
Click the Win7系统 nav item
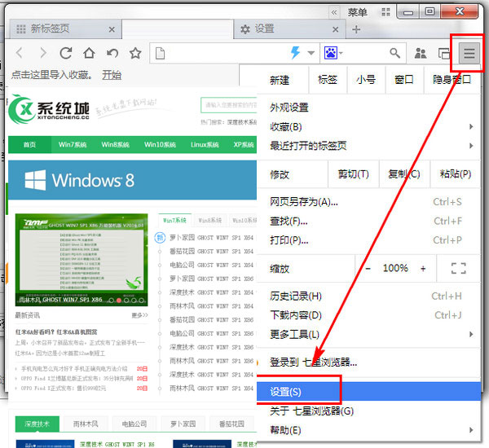click(x=73, y=145)
